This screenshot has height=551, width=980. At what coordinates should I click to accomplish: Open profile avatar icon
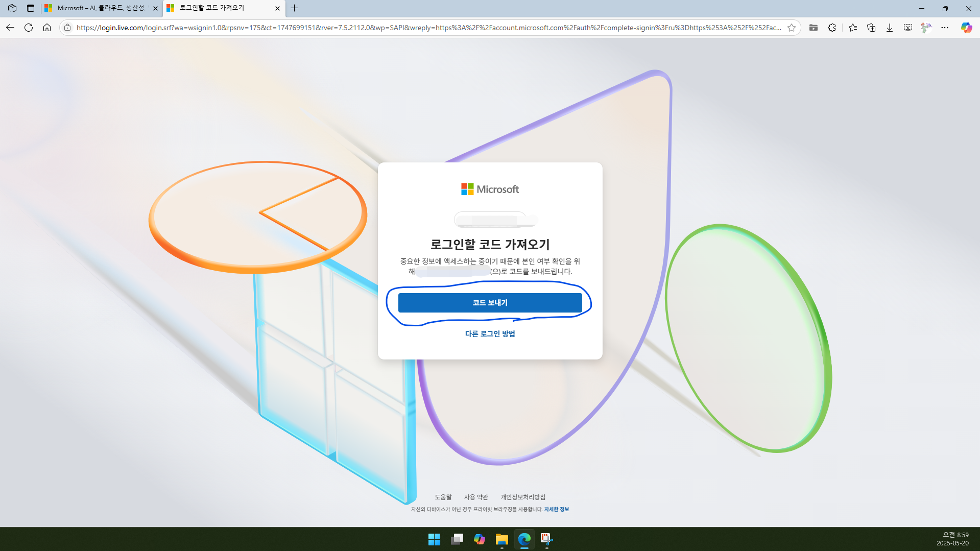tap(926, 28)
